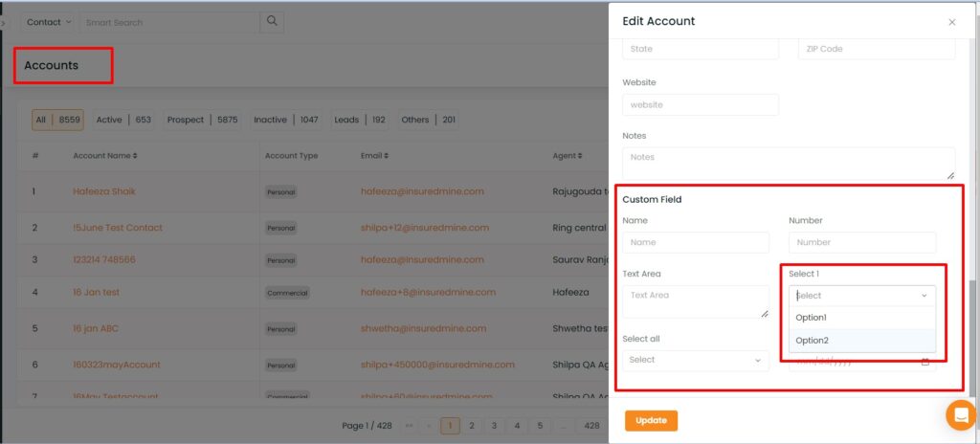
Task: Click the Notes text field
Action: 789,163
